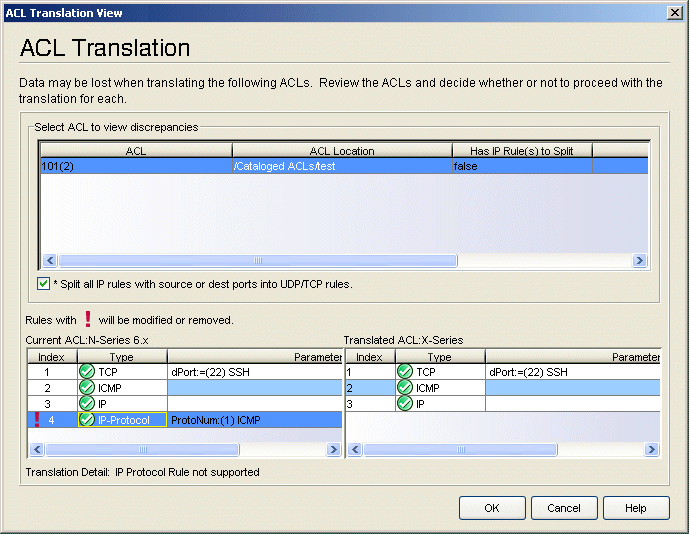Select IP-Protocol type cell
Screen dimensions: 689x534
pos(122,420)
